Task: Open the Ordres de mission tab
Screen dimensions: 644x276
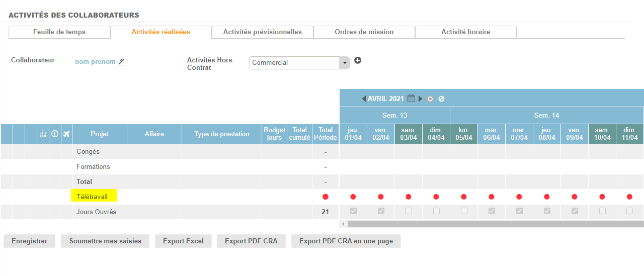Action: click(x=364, y=32)
